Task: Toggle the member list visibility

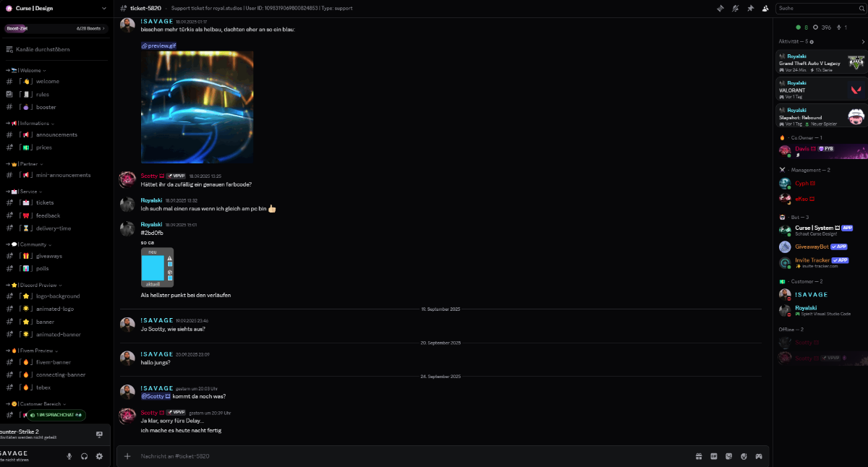Action: click(765, 8)
